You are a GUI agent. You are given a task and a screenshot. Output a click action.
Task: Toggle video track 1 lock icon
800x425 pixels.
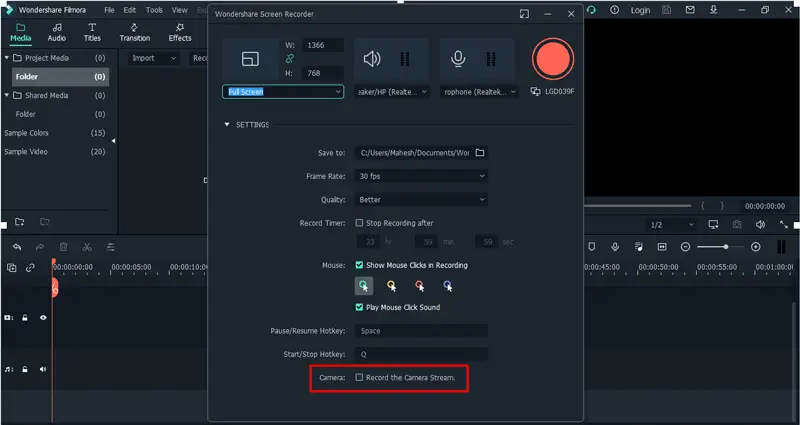tap(24, 318)
